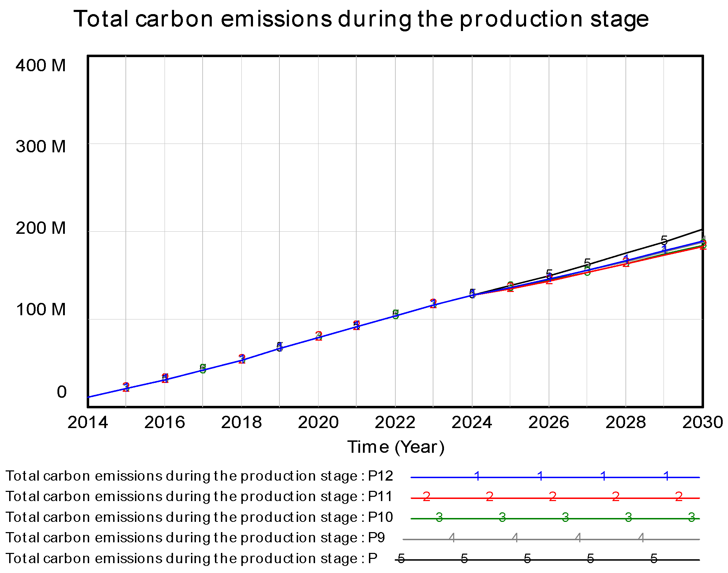Click the green 3 marker at year 2022

395,315
